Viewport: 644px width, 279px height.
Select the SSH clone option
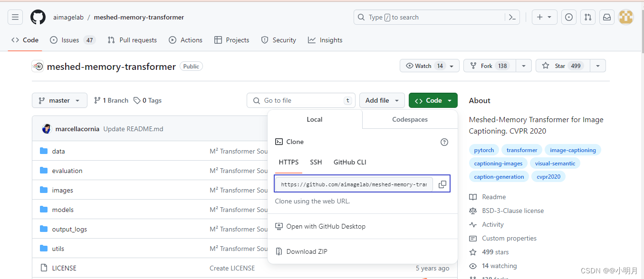click(316, 162)
